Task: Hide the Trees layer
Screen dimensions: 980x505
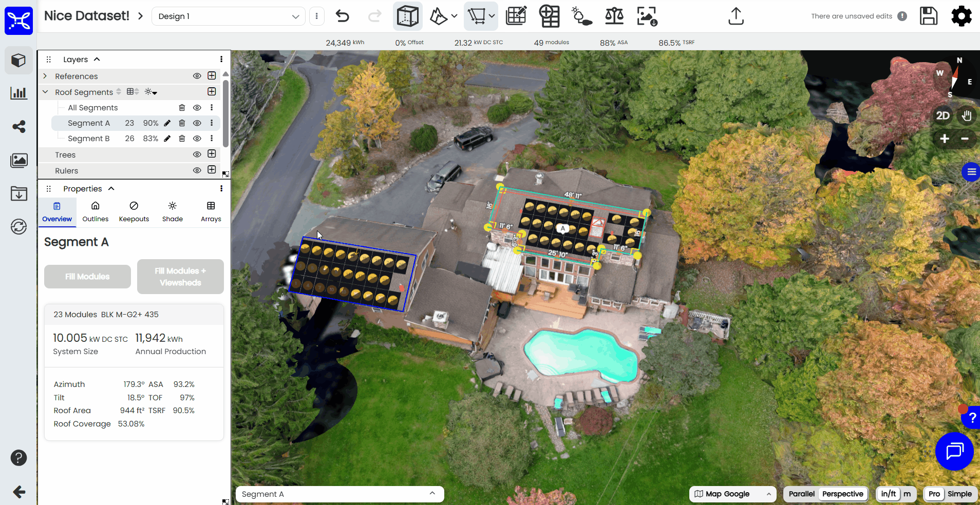Action: [x=197, y=154]
